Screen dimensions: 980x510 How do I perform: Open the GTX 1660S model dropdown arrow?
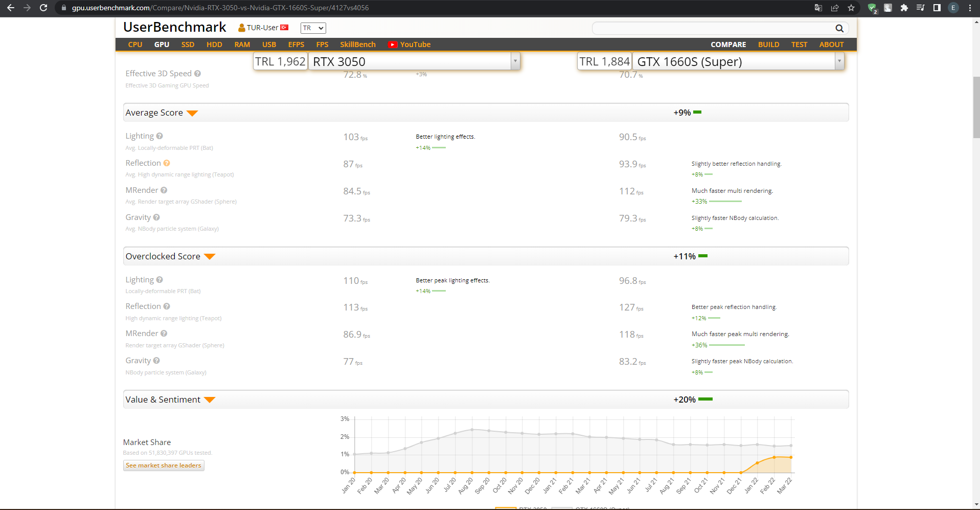pyautogui.click(x=839, y=61)
